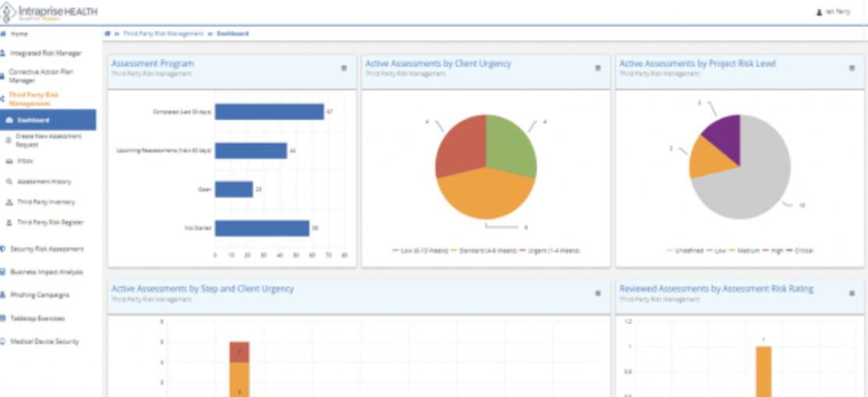Toggle the Urgent (1-4 Weeks) legend series
The height and width of the screenshot is (397, 868).
(549, 251)
